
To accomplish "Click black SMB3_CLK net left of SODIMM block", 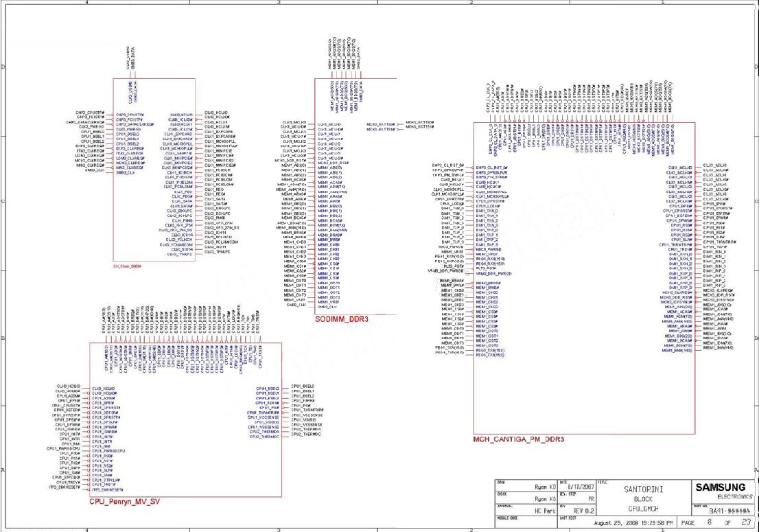I will [x=296, y=305].
